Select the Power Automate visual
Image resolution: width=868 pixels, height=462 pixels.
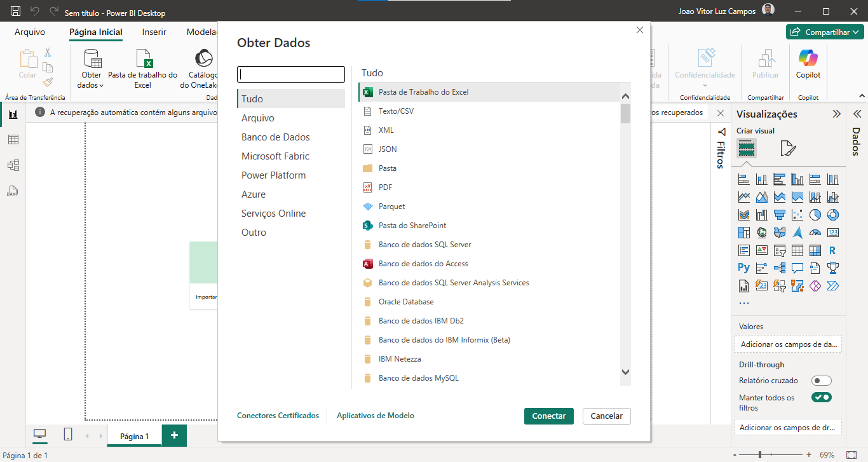coord(833,286)
